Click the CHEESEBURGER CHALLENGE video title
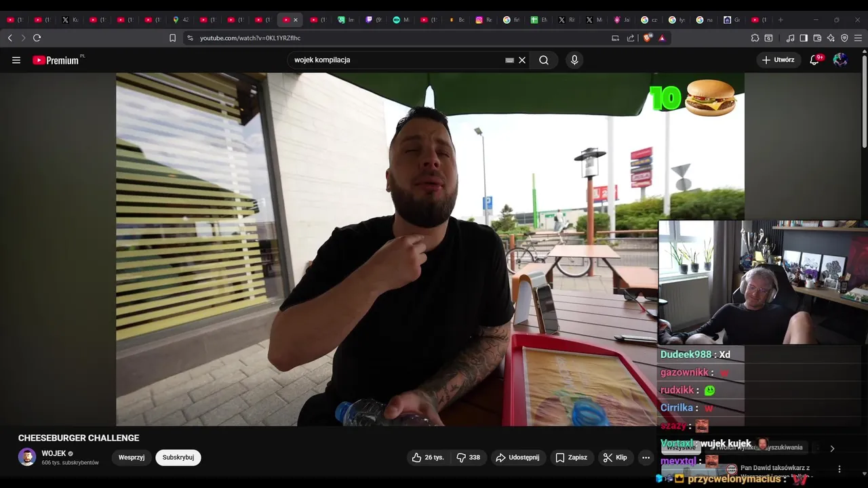Image resolution: width=868 pixels, height=488 pixels. pyautogui.click(x=79, y=439)
